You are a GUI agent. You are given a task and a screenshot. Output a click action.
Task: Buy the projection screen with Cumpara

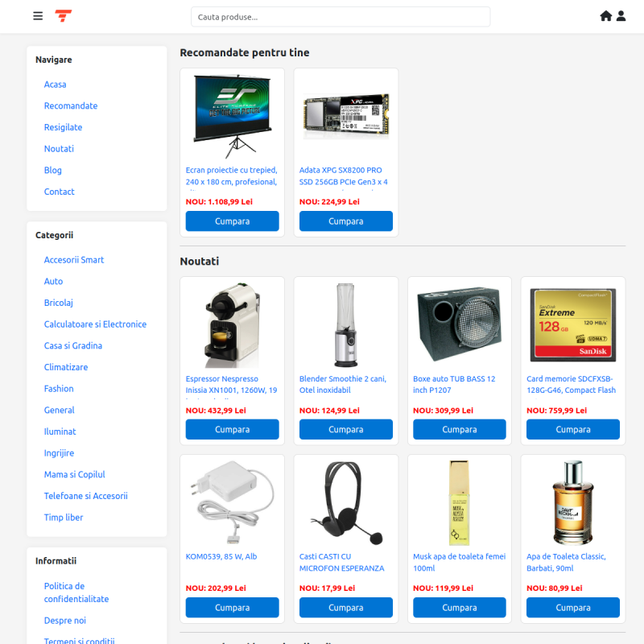[x=232, y=221]
